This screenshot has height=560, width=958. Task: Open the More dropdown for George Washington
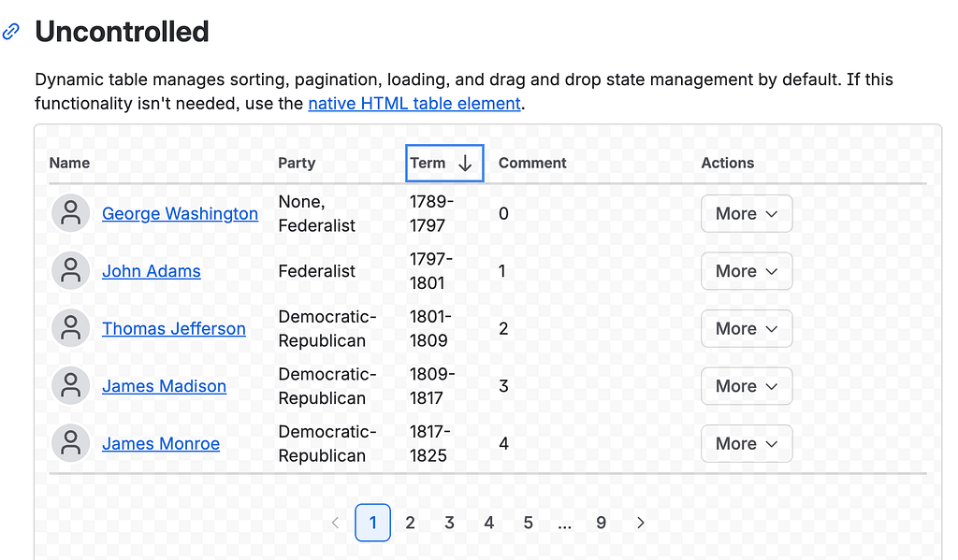point(747,213)
